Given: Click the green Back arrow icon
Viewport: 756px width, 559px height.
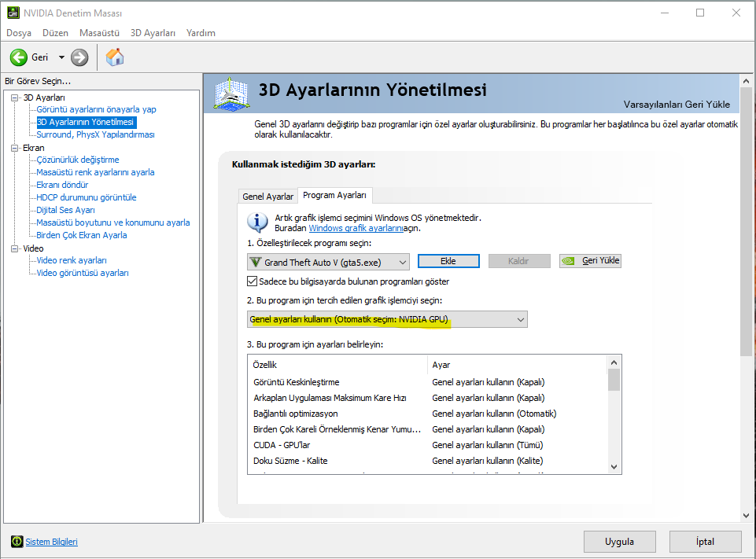Looking at the screenshot, I should pos(19,57).
